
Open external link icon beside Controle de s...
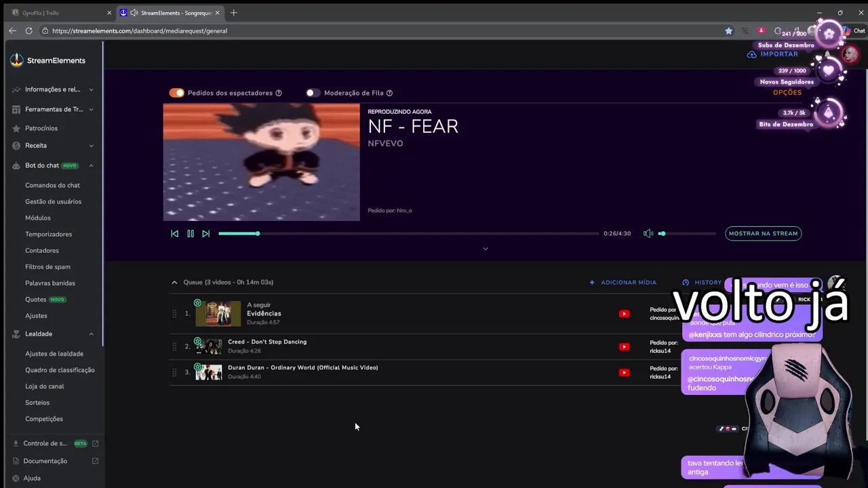pyautogui.click(x=96, y=443)
